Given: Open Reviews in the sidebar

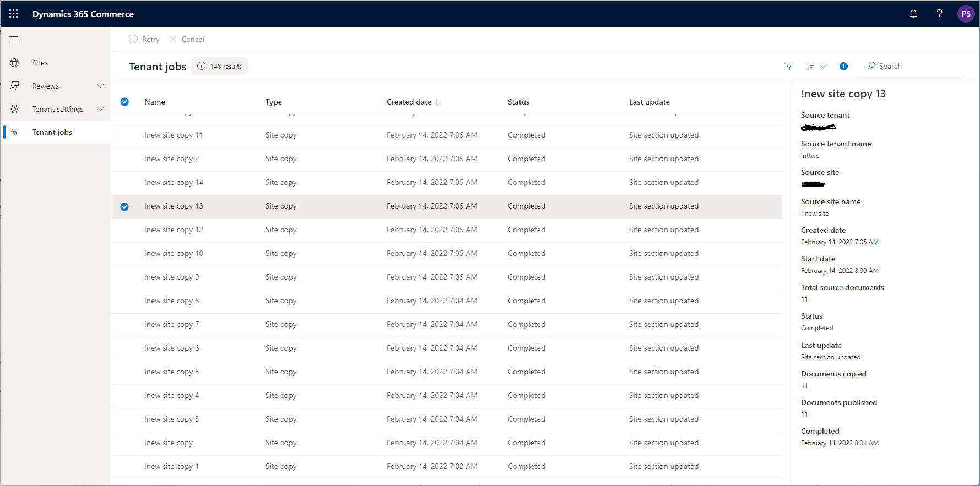Looking at the screenshot, I should [x=56, y=86].
